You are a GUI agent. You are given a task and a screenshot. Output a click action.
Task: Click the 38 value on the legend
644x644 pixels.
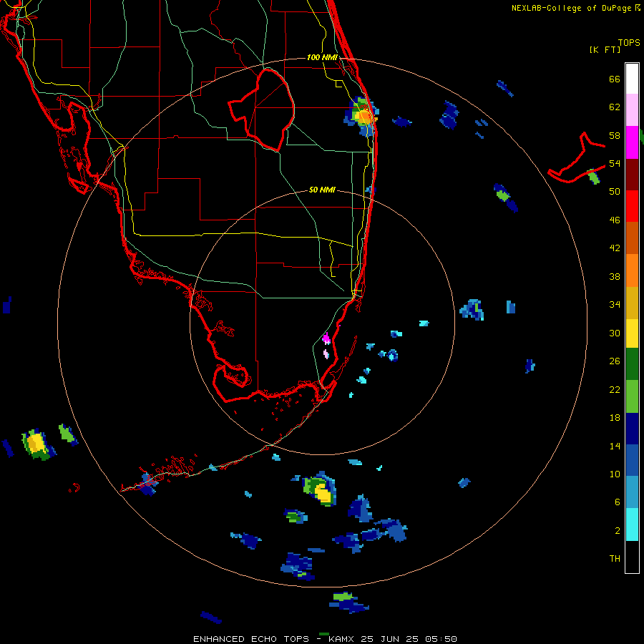(x=615, y=276)
